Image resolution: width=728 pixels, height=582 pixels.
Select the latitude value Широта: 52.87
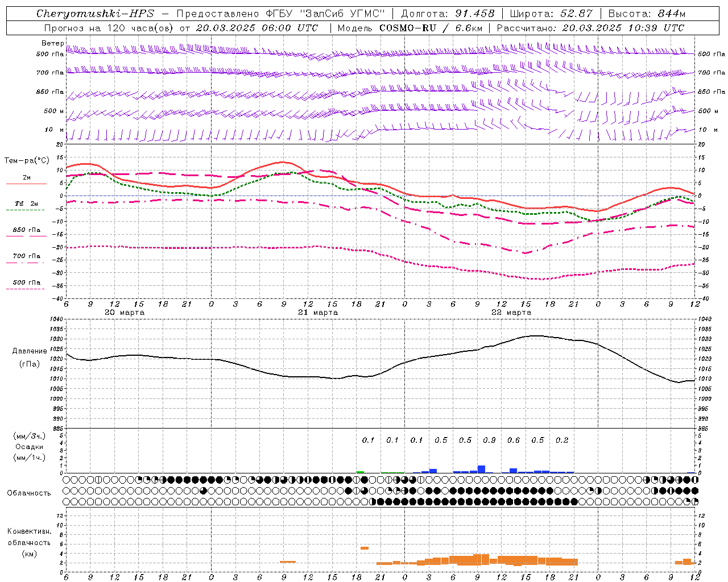point(551,14)
